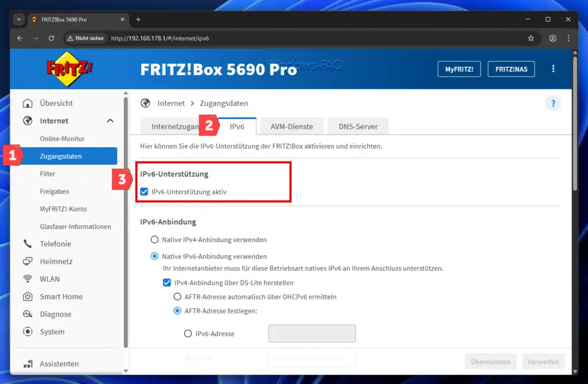Open the Übersicht home icon in sidebar
Viewport: 588px width, 384px height.
[29, 103]
